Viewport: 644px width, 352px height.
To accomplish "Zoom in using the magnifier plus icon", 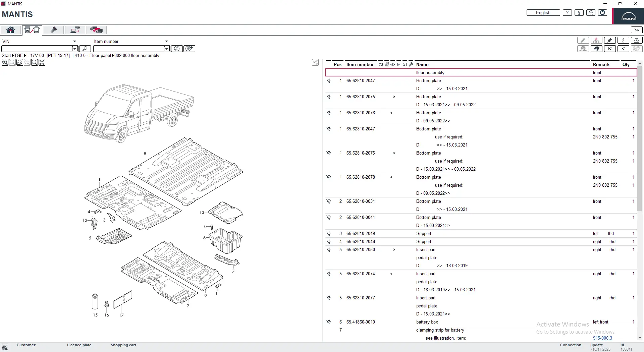I will (5, 62).
